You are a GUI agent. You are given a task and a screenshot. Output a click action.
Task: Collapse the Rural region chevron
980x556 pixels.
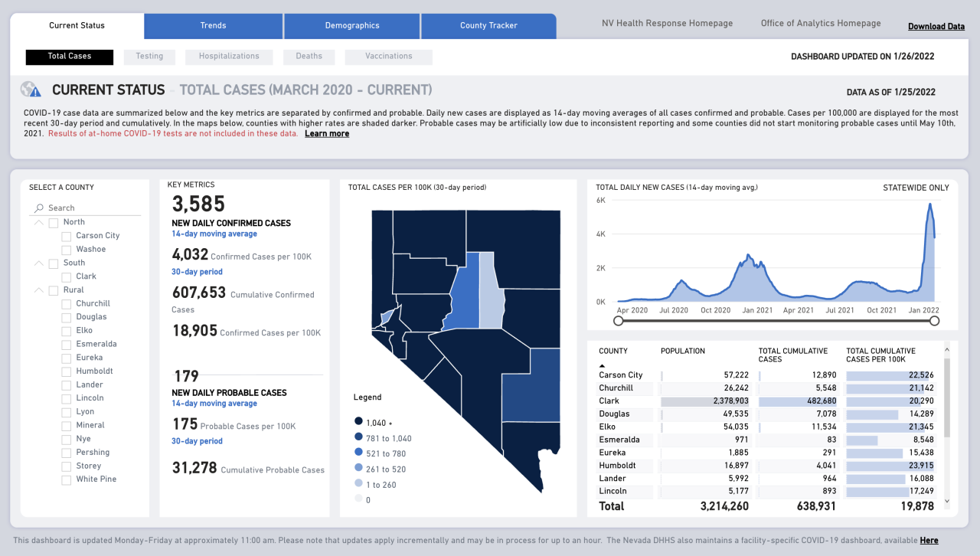point(38,290)
